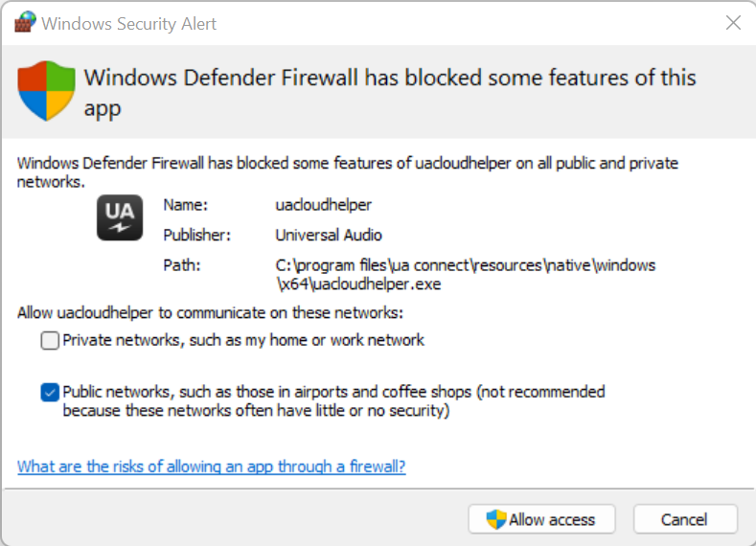
Task: Enable the Private networks checkbox
Action: point(50,340)
